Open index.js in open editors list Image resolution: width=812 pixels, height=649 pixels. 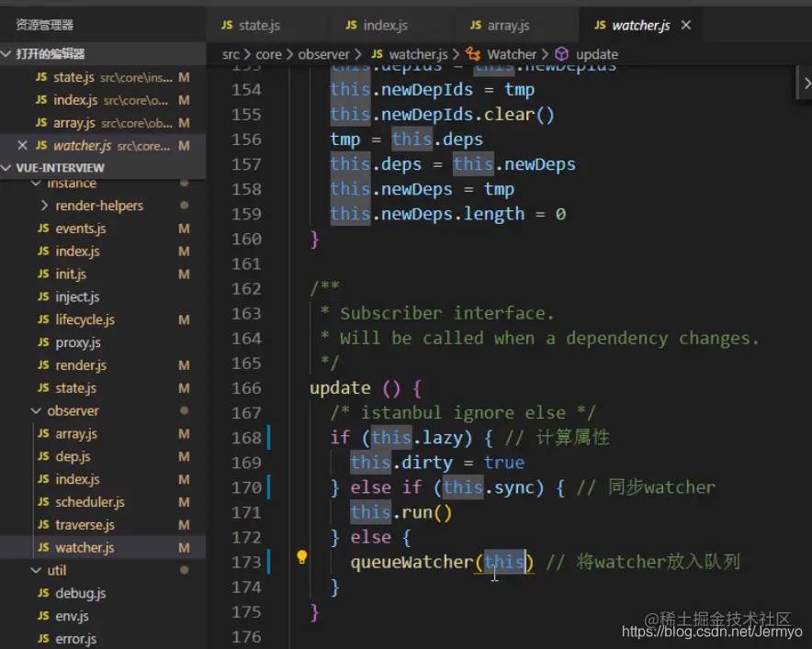(x=103, y=100)
